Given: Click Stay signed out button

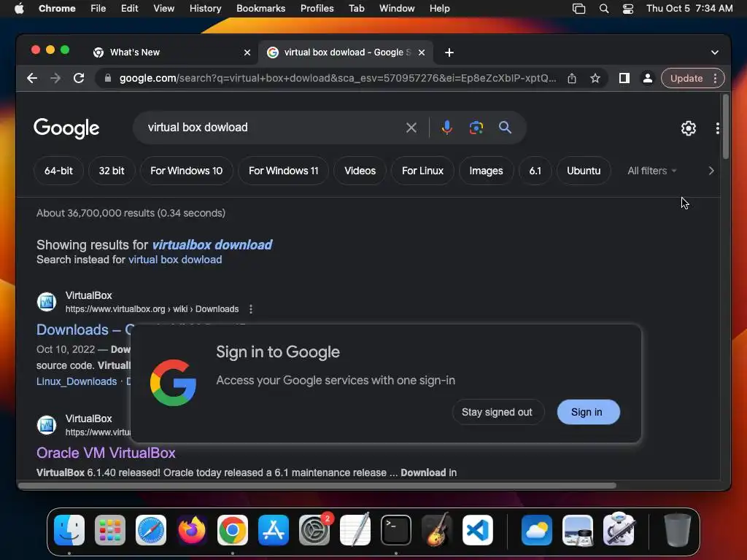Looking at the screenshot, I should point(497,413).
